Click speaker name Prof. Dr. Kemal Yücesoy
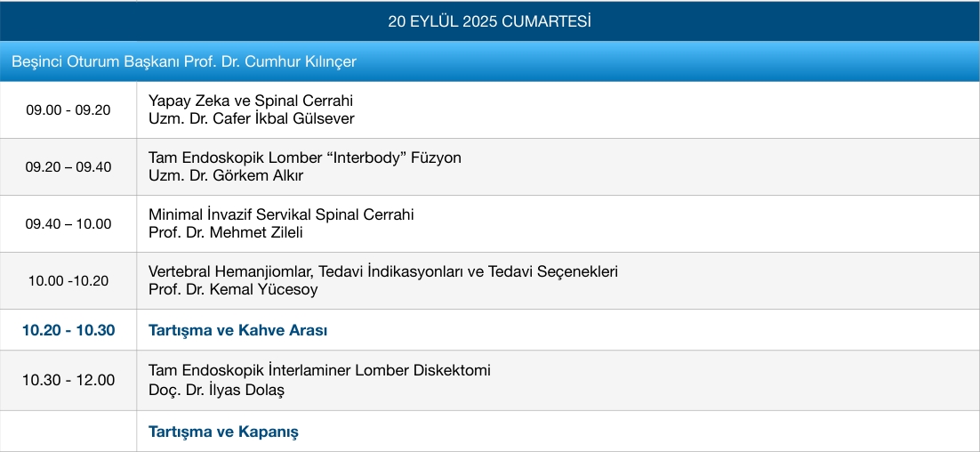This screenshot has height=452, width=980. (x=233, y=289)
